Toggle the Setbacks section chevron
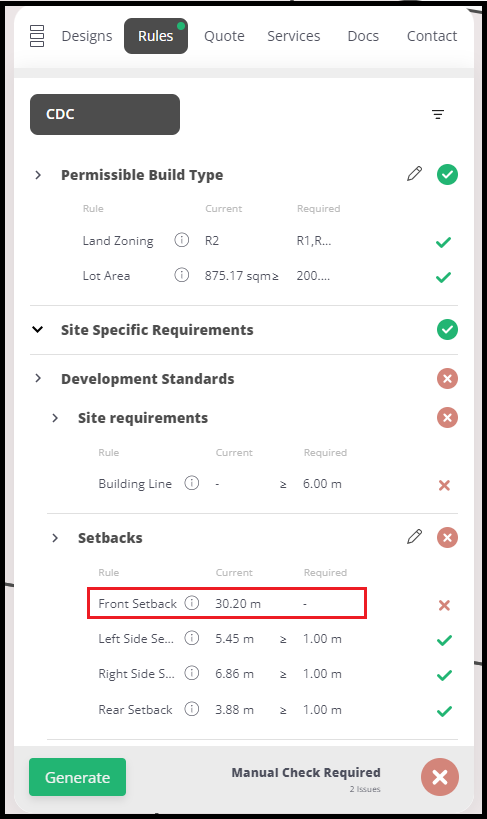487x819 pixels. click(55, 537)
